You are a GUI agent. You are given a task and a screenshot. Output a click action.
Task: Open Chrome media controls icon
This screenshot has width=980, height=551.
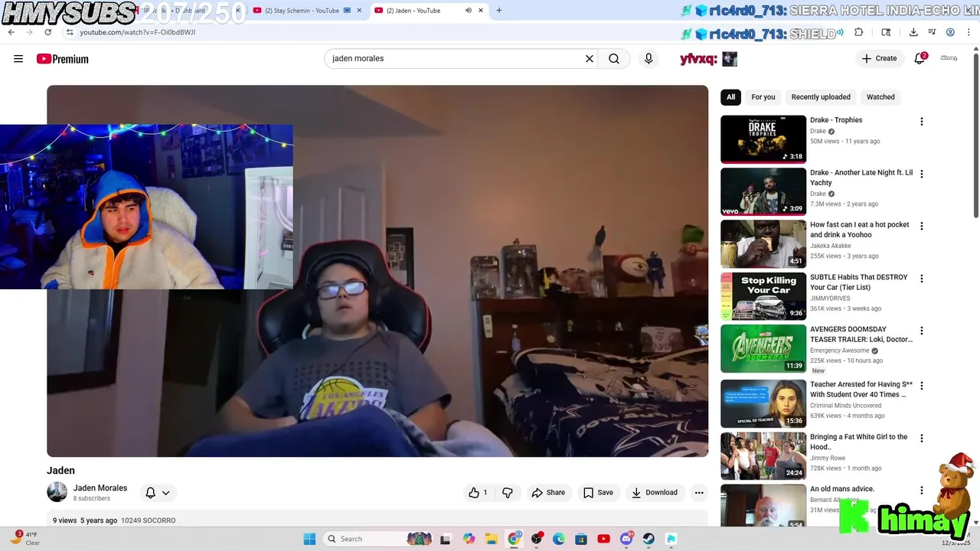pos(932,32)
